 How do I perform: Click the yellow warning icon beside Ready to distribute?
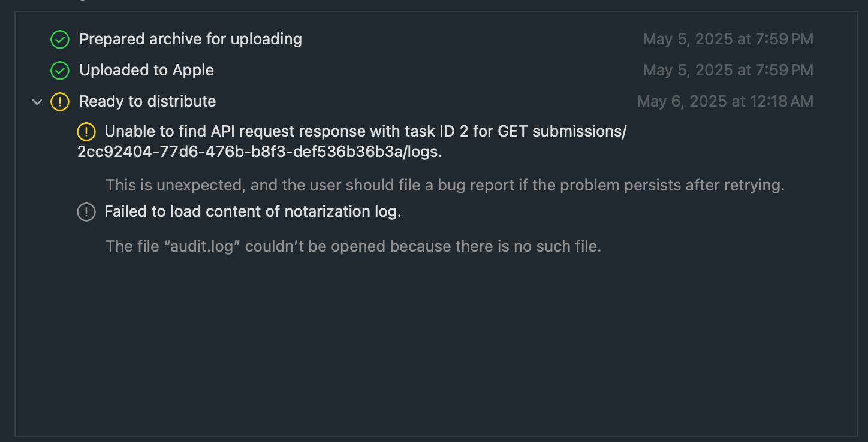[60, 102]
